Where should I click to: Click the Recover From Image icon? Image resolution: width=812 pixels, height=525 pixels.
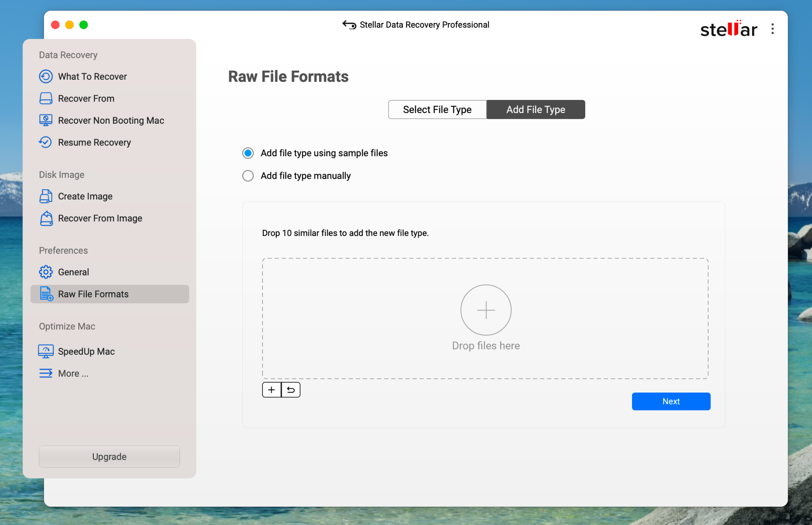pos(46,218)
